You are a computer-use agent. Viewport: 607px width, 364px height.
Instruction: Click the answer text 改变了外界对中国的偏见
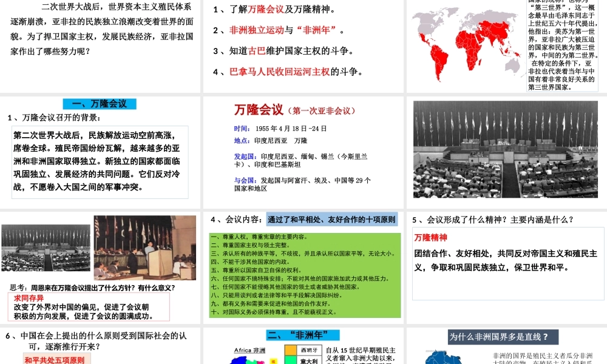click(x=84, y=311)
